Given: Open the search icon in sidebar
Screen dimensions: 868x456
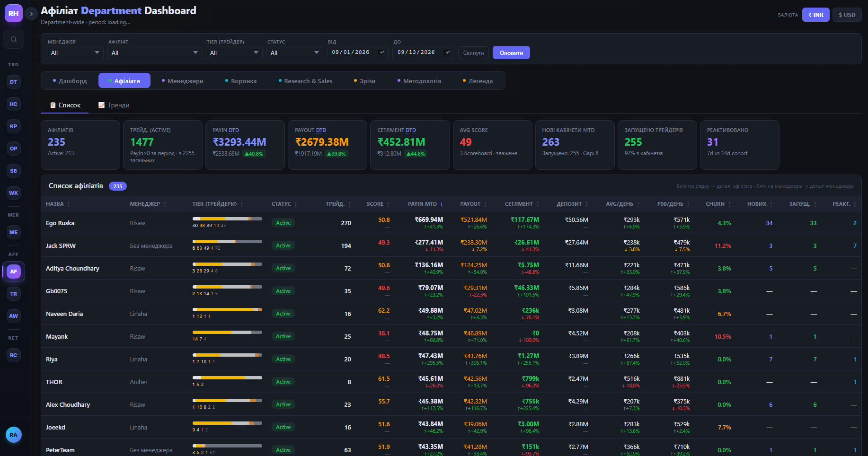Looking at the screenshot, I should [14, 39].
